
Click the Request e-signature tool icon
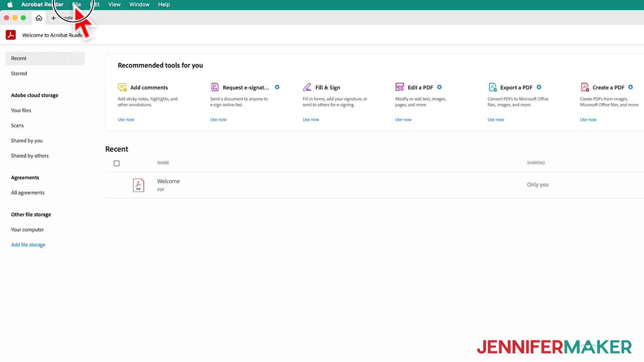(215, 87)
